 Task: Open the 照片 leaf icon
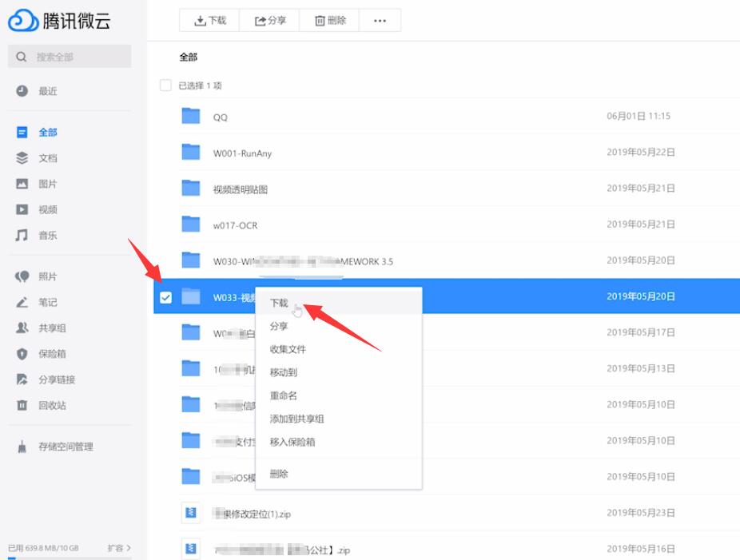click(x=22, y=276)
